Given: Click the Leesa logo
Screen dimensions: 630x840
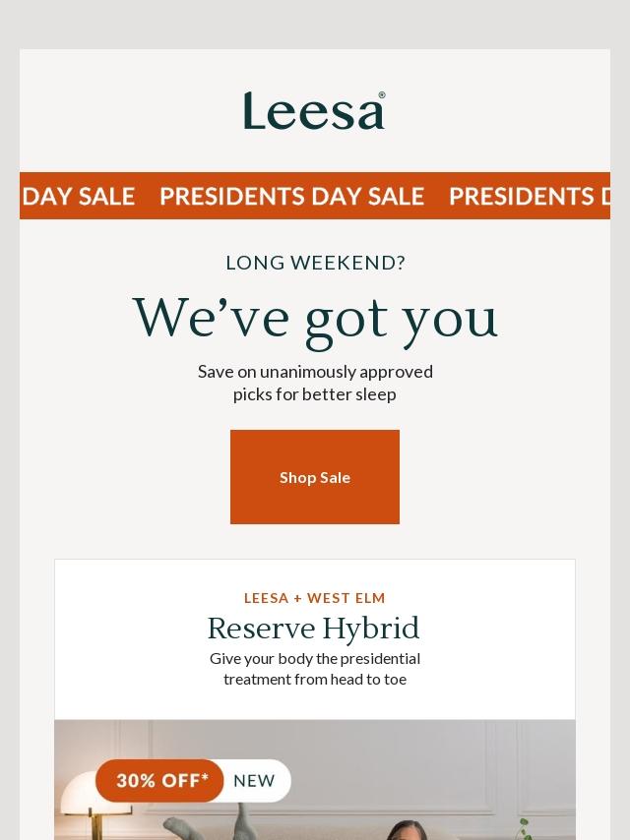Looking at the screenshot, I should [x=313, y=111].
